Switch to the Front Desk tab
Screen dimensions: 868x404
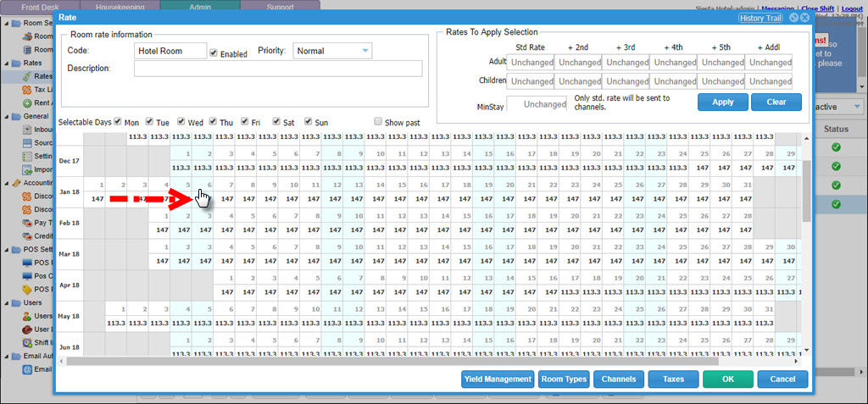coord(40,6)
